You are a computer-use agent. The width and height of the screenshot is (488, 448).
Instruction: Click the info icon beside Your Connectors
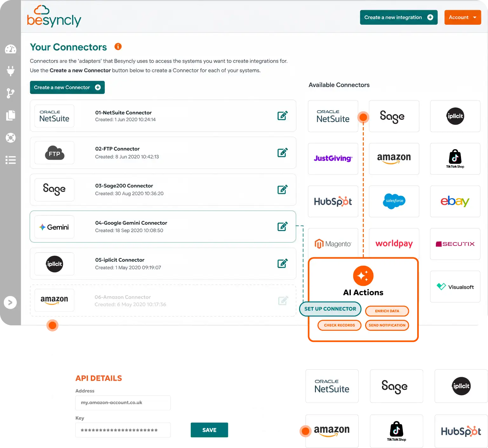tap(118, 47)
